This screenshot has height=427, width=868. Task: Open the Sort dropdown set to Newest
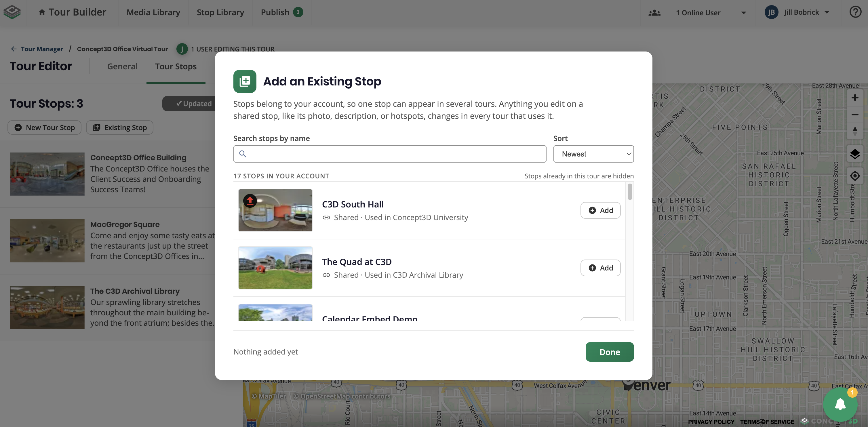point(593,154)
